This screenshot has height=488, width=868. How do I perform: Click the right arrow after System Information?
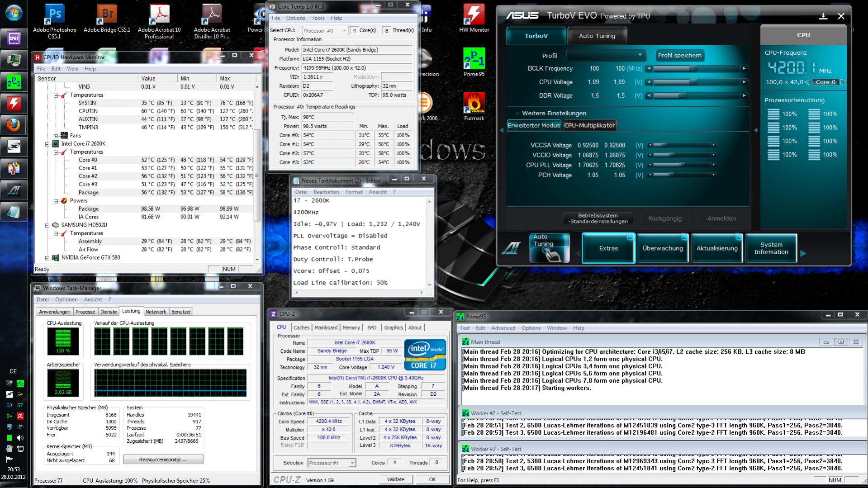tap(803, 253)
